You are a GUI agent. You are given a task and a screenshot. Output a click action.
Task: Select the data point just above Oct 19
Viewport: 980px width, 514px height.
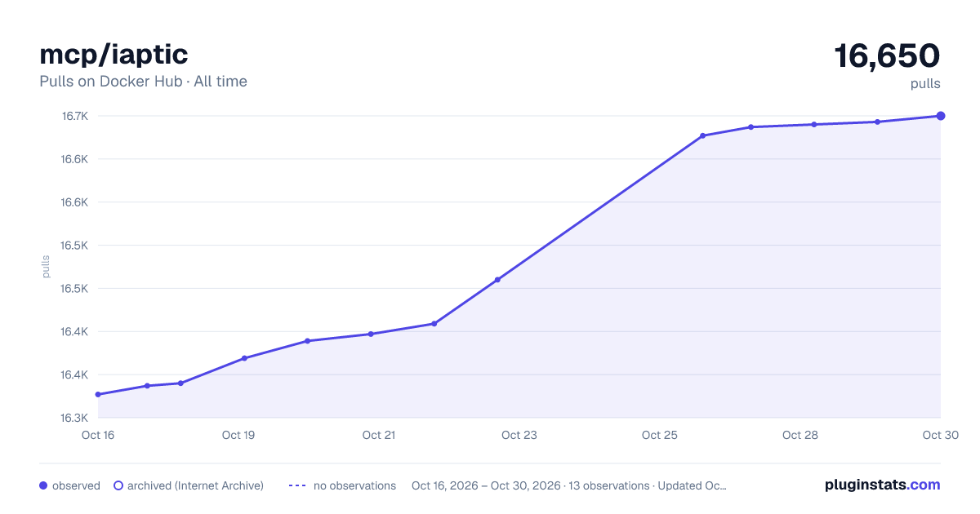click(x=244, y=358)
